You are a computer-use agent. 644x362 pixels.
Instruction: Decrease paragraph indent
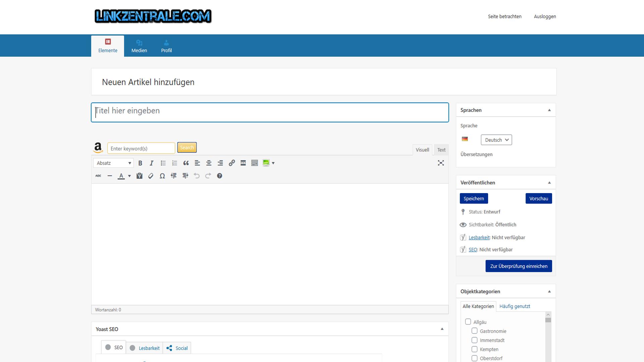click(x=174, y=176)
